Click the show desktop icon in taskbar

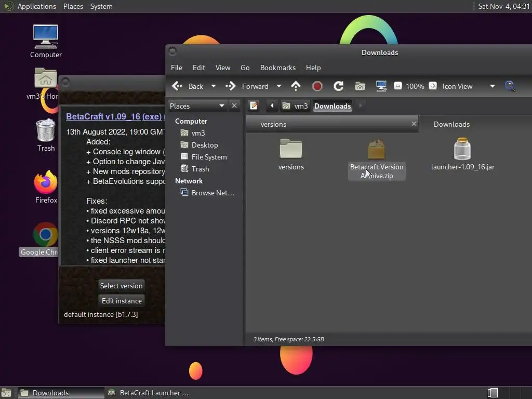[6, 393]
